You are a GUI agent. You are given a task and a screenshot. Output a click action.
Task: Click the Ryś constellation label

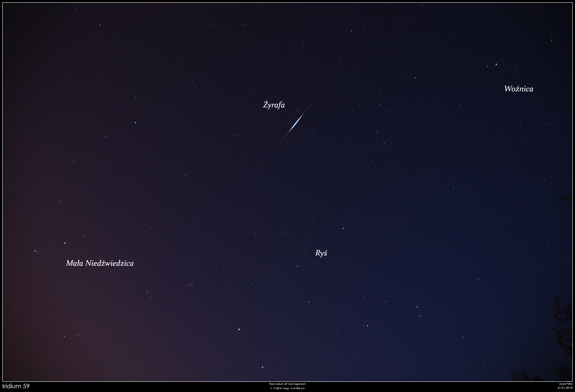pos(321,253)
